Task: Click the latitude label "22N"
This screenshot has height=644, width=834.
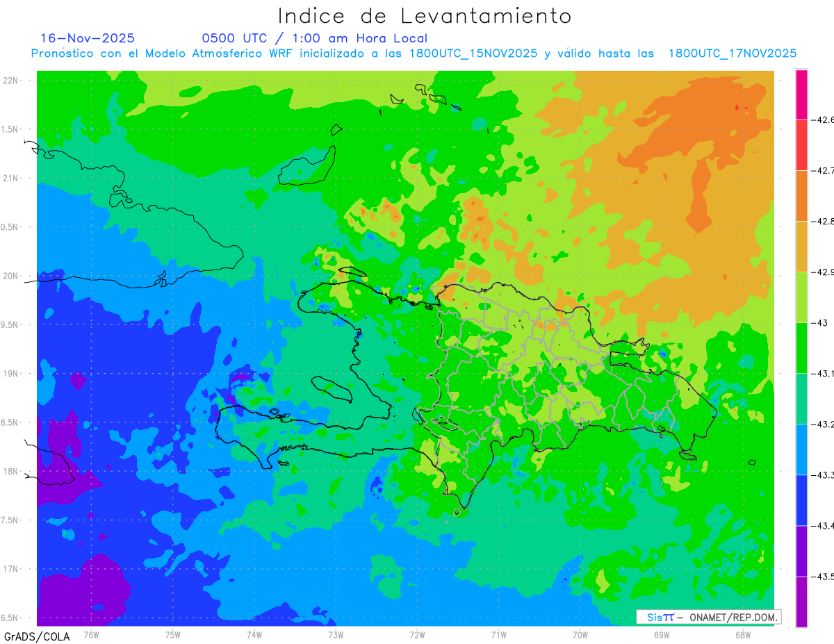Action: coord(11,80)
